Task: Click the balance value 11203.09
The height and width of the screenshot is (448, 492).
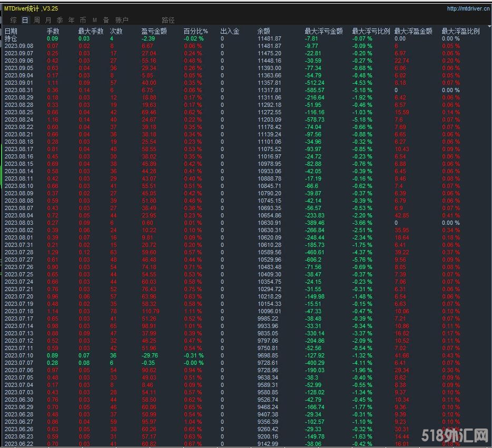Action: [270, 120]
